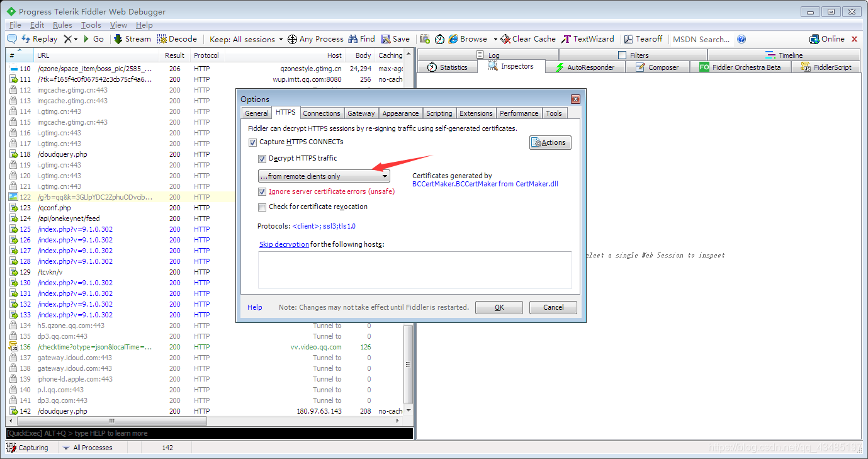
Task: Switch to Extensions options tab
Action: [x=476, y=113]
